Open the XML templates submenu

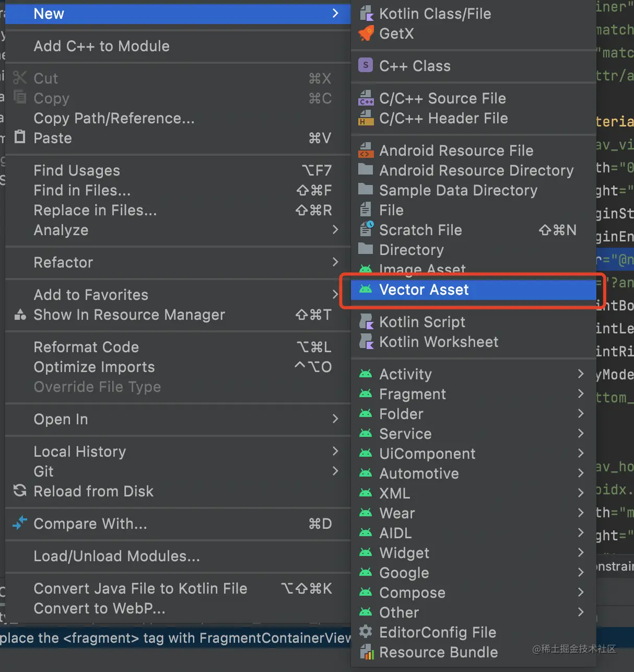pyautogui.click(x=474, y=493)
